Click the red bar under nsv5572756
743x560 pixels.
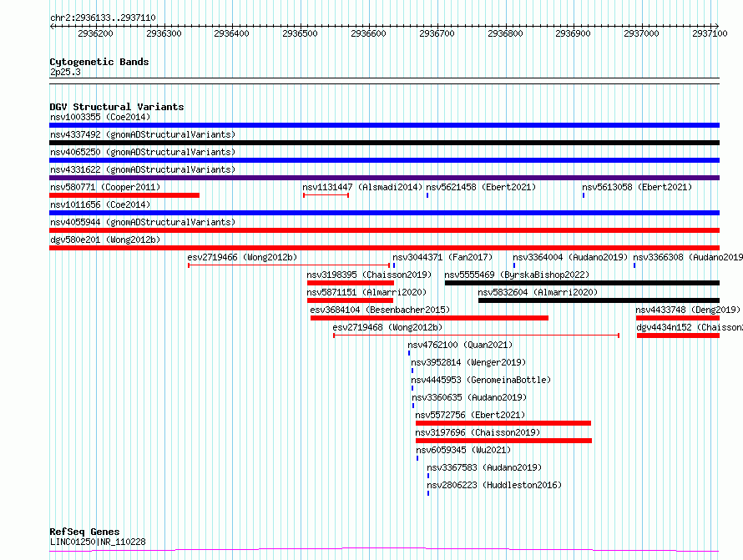(x=503, y=423)
